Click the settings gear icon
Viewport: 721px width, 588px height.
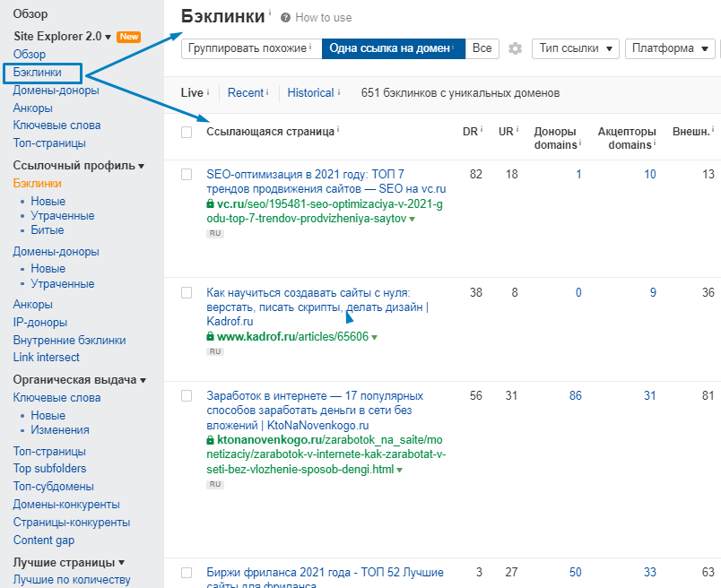point(515,48)
